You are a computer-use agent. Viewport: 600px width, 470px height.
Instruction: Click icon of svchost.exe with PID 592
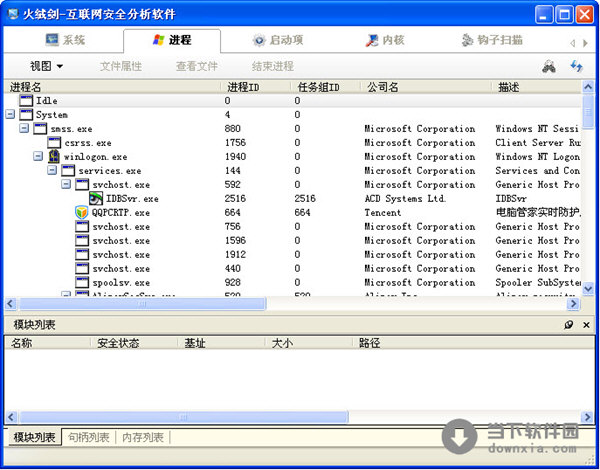82,184
